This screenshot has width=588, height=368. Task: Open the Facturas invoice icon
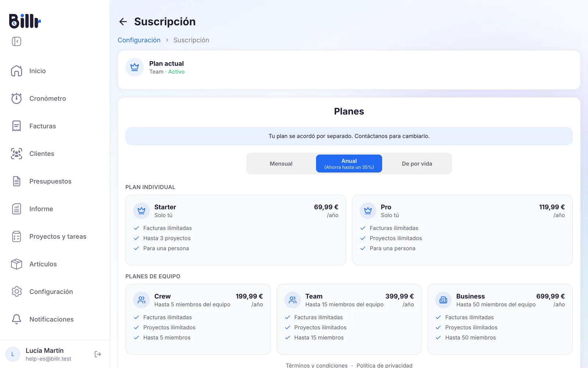[17, 126]
